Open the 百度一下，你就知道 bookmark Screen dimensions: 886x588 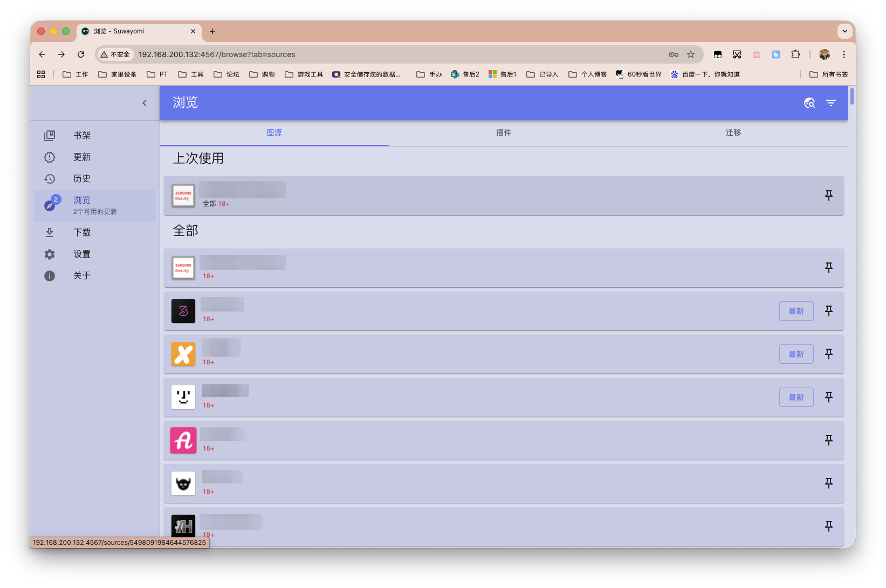[705, 74]
